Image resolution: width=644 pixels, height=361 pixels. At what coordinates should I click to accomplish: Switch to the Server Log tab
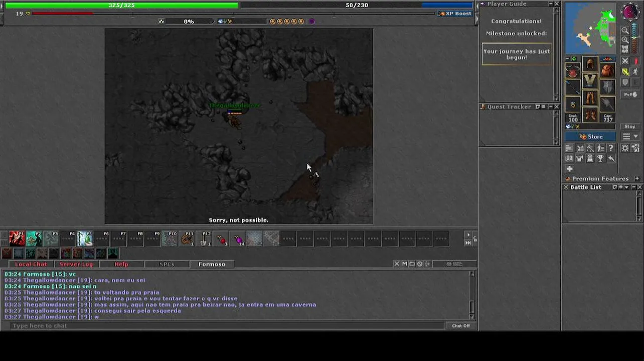click(x=76, y=264)
